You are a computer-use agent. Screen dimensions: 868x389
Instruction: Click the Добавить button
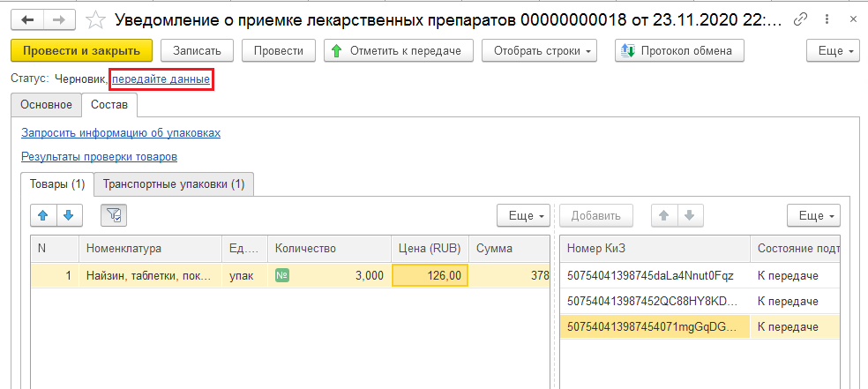pos(595,216)
